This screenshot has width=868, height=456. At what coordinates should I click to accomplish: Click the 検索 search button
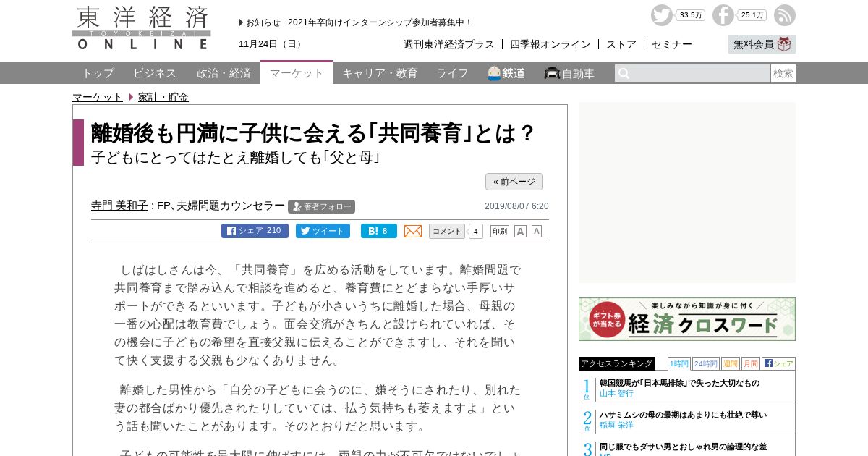click(783, 73)
